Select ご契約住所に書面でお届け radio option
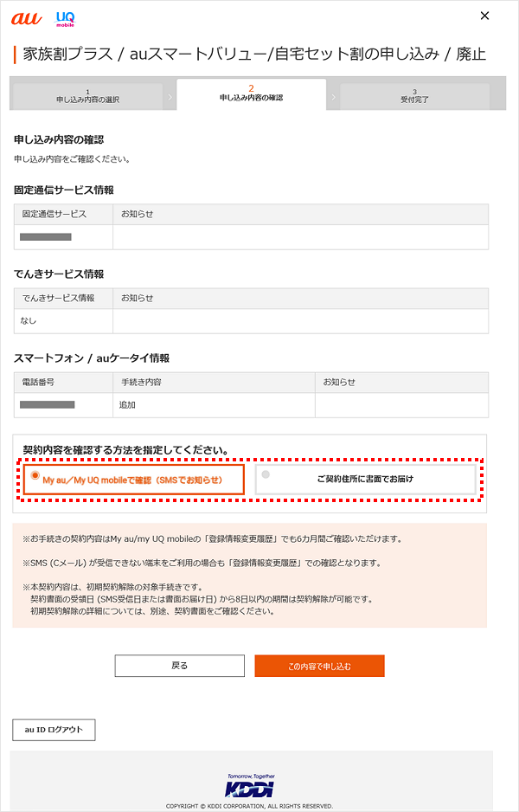Image resolution: width=519 pixels, height=812 pixels. point(365,479)
